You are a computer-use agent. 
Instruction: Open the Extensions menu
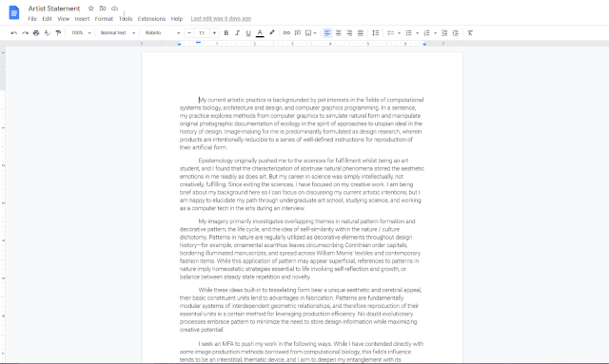click(x=151, y=19)
